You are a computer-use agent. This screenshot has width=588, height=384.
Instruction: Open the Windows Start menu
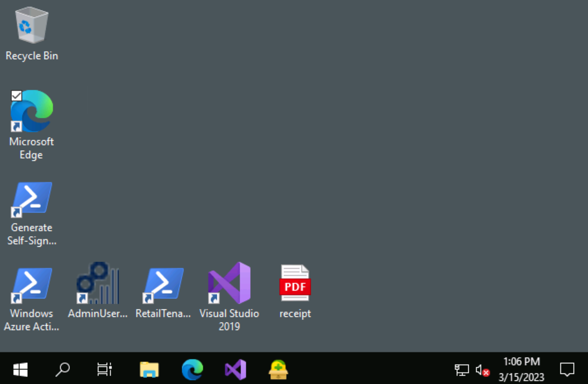click(20, 369)
